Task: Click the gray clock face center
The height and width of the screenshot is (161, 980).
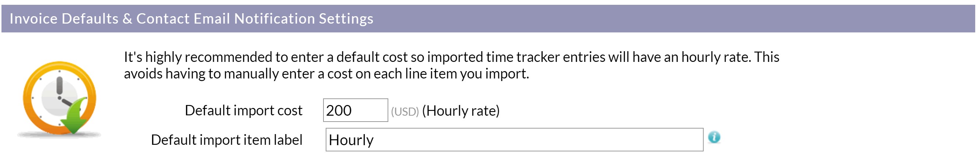Action: click(x=59, y=98)
